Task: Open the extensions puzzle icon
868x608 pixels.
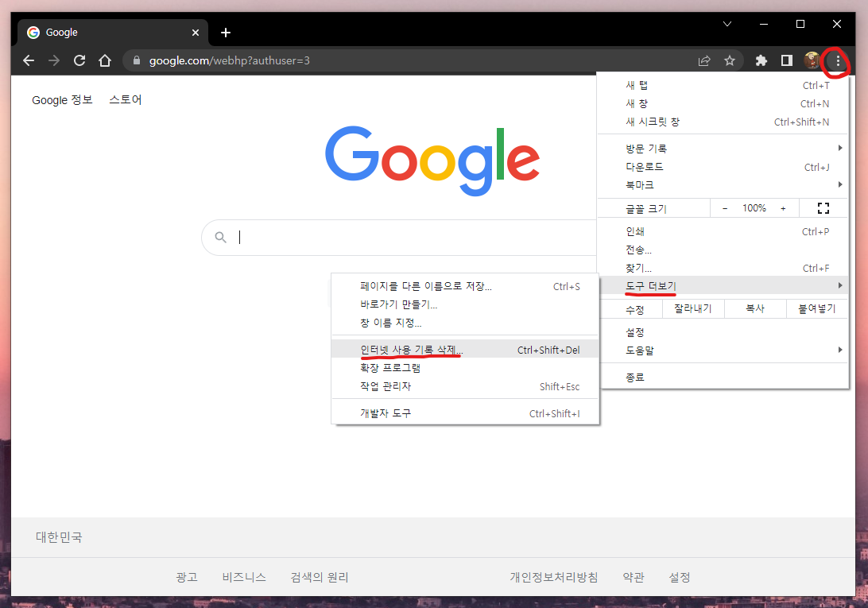Action: [761, 61]
